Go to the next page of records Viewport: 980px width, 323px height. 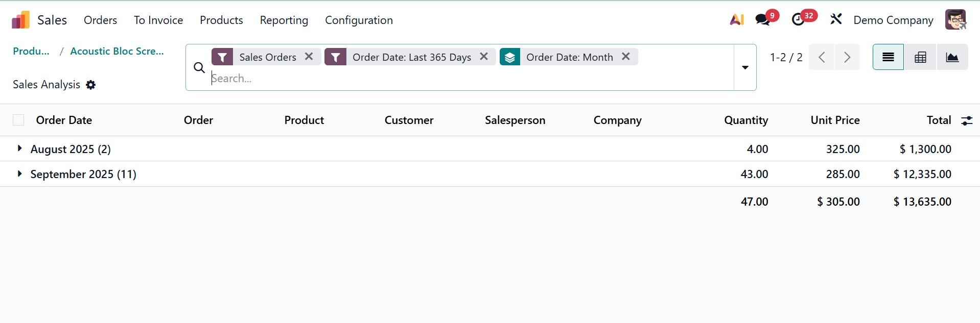[847, 57]
